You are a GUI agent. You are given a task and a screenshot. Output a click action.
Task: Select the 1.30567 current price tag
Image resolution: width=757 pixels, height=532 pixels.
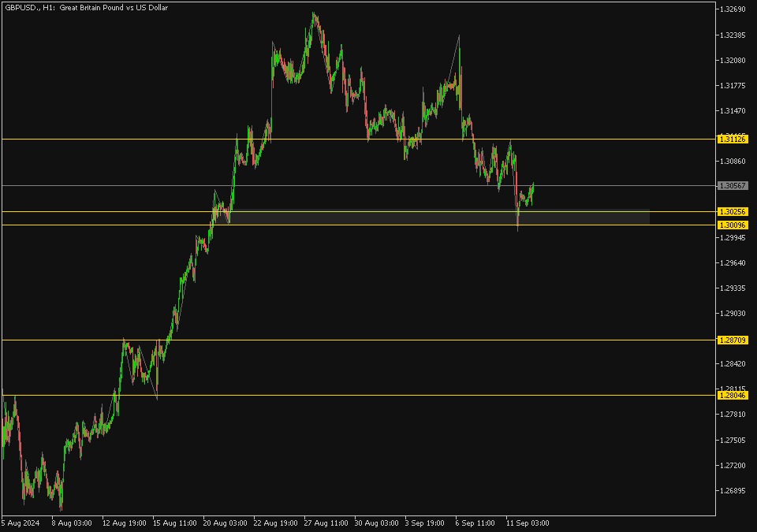733,185
